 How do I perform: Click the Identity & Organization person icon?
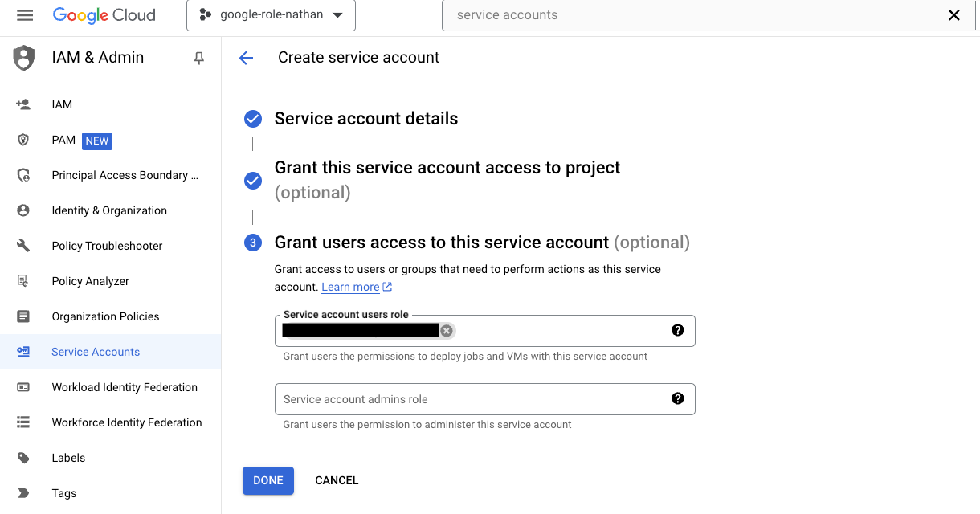point(23,210)
